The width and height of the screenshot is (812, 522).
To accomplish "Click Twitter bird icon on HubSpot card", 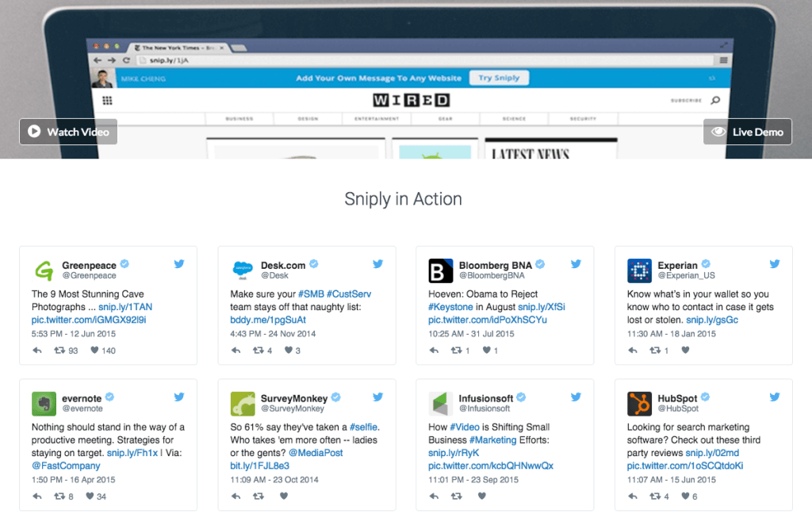I will [x=775, y=397].
